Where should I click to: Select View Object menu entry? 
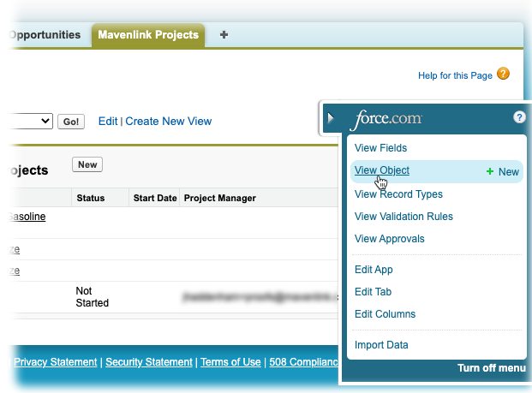click(x=382, y=170)
